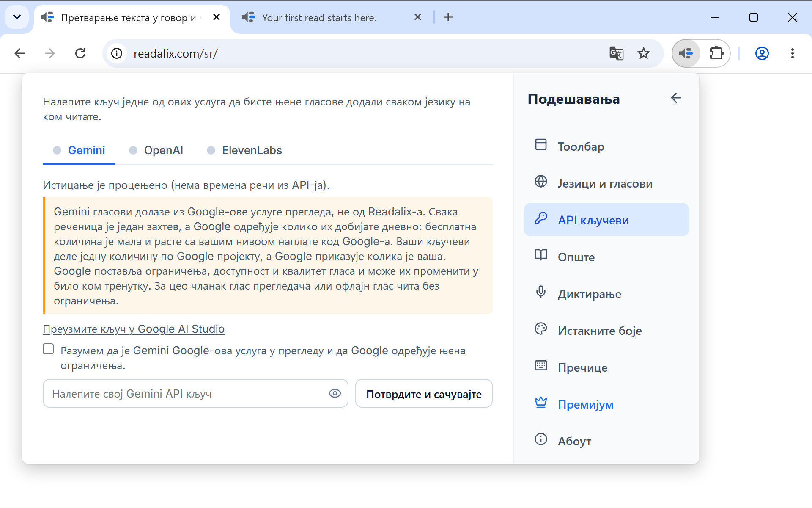This screenshot has width=812, height=508.
Task: Close the 'Your first read starts here' tab
Action: (417, 17)
